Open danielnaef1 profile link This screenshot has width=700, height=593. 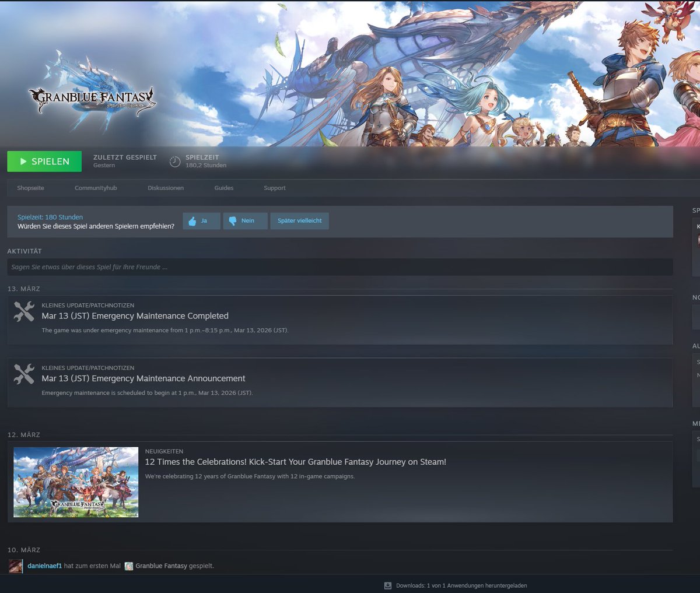tap(44, 566)
